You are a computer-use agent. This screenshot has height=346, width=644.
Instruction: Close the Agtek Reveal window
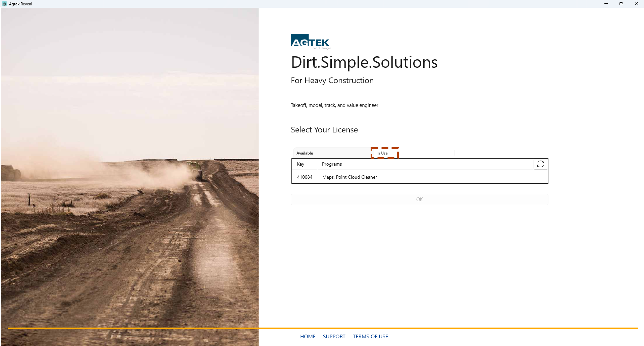coord(636,4)
